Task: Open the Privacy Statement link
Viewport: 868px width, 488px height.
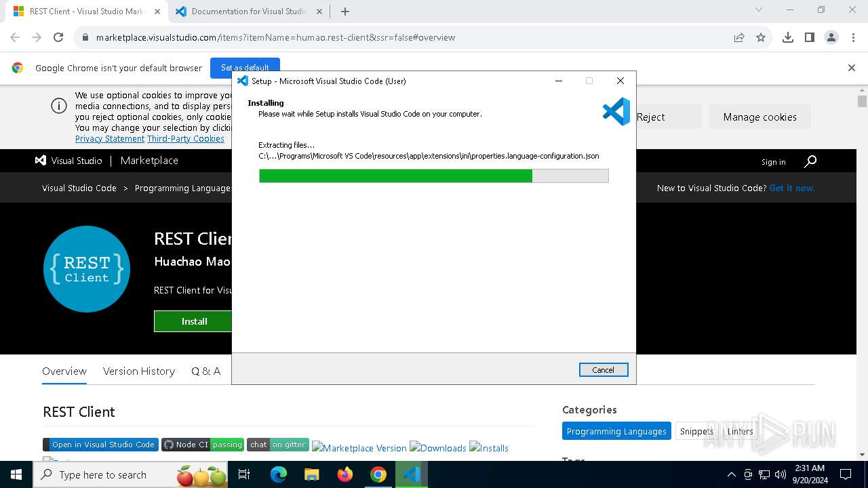Action: pyautogui.click(x=110, y=139)
